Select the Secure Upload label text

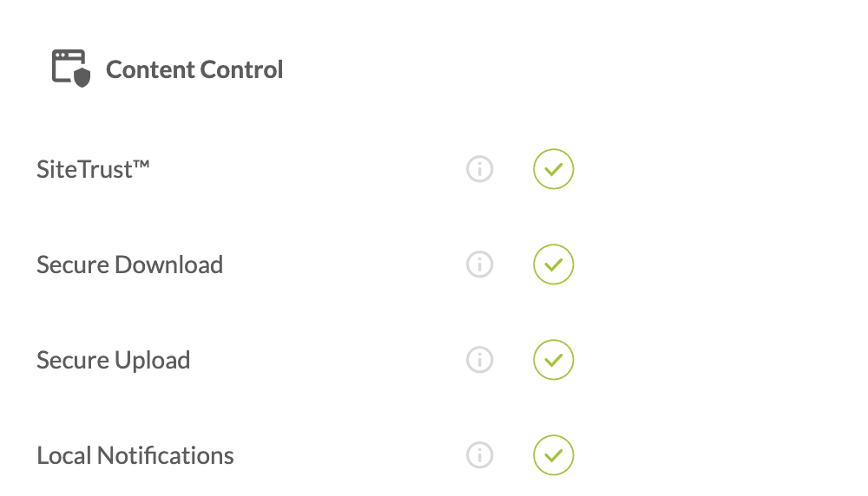click(113, 360)
